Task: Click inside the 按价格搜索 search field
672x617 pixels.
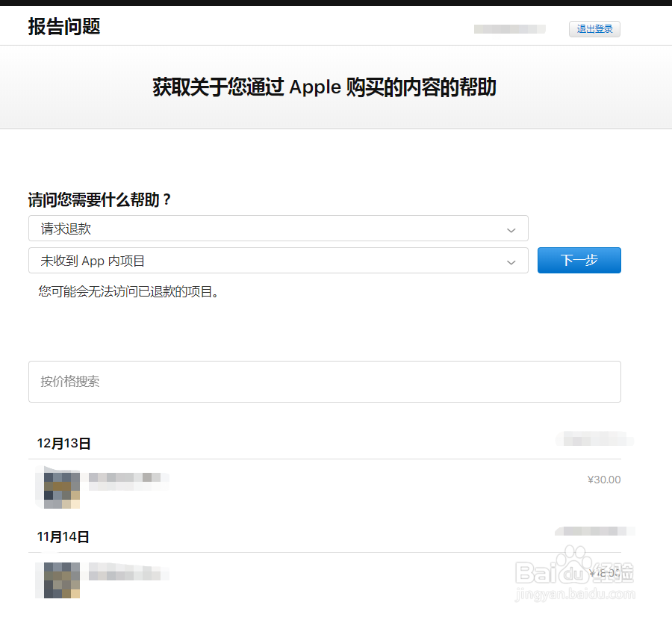Action: click(324, 381)
